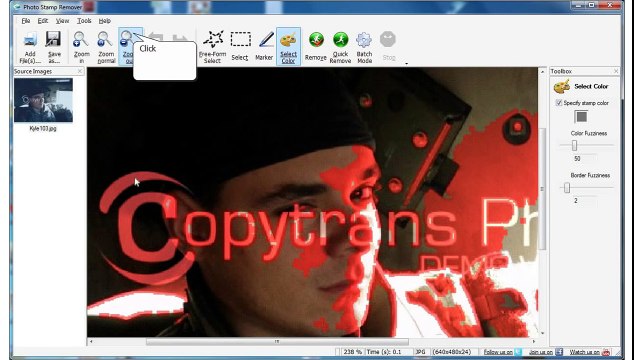Screen dimensions: 634x360
Task: Click the vertical scrollbar thumb
Action: pyautogui.click(x=543, y=188)
